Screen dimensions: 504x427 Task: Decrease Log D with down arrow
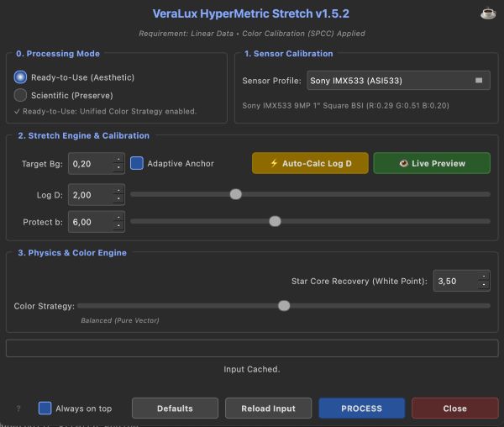[118, 199]
